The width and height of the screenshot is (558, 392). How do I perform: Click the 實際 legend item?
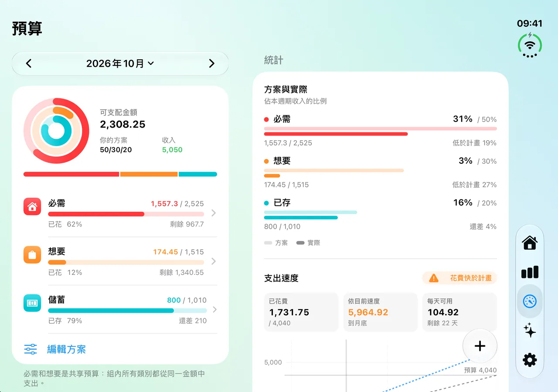(308, 243)
